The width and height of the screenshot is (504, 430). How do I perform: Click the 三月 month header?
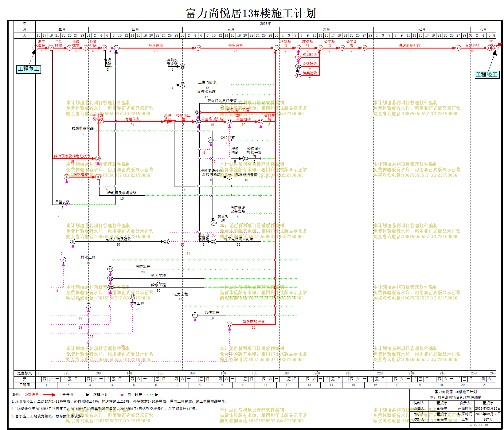coord(62,29)
